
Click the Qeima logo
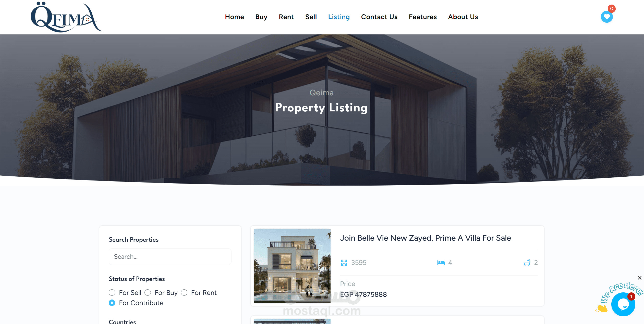[x=66, y=17]
